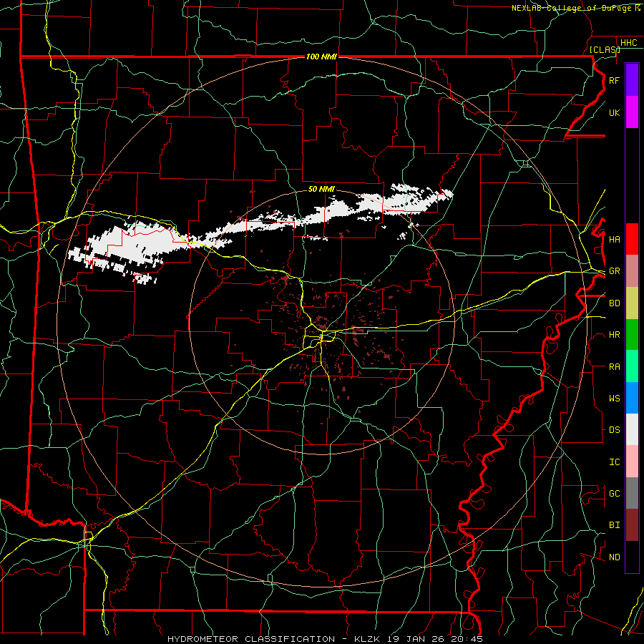Select the GR legend label
Screen dimensions: 644x644
click(x=614, y=271)
